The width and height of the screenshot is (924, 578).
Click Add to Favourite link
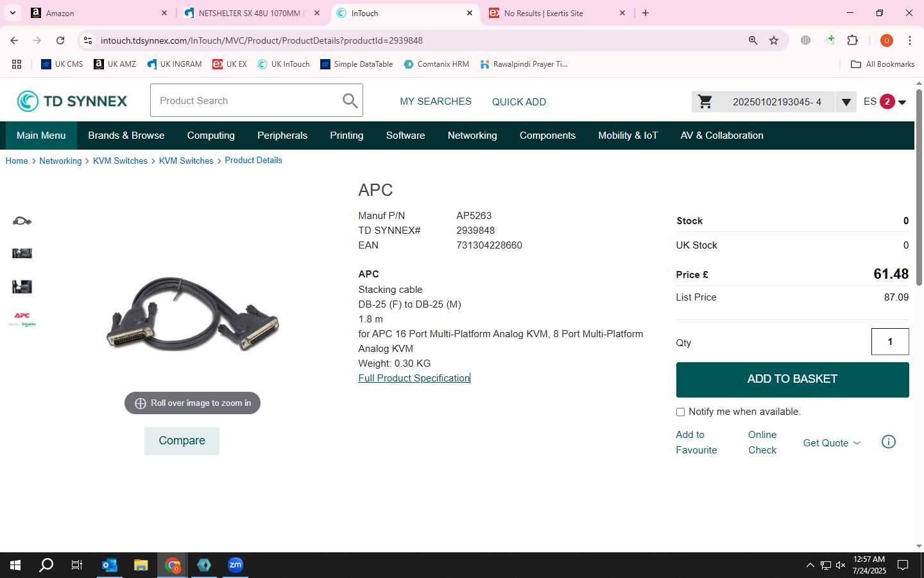696,442
